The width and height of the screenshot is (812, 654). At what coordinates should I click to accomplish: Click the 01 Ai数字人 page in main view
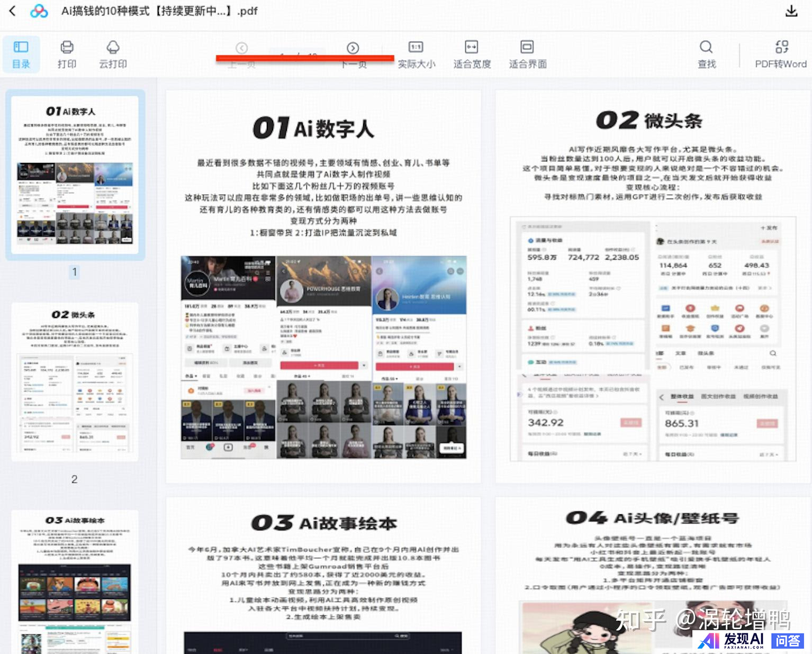pyautogui.click(x=323, y=286)
